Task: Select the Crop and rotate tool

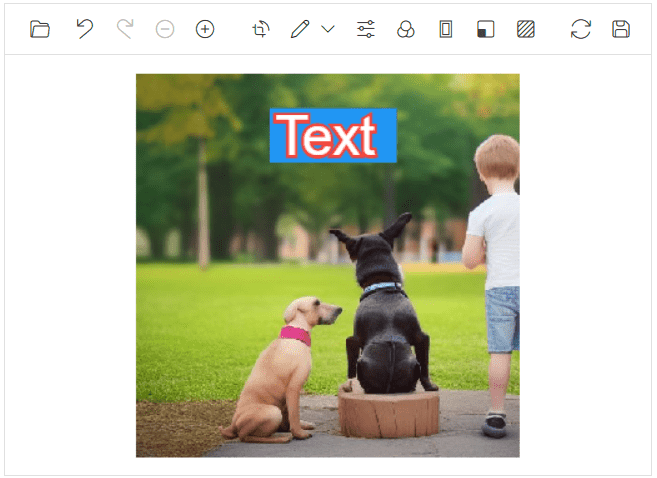Action: [261, 29]
